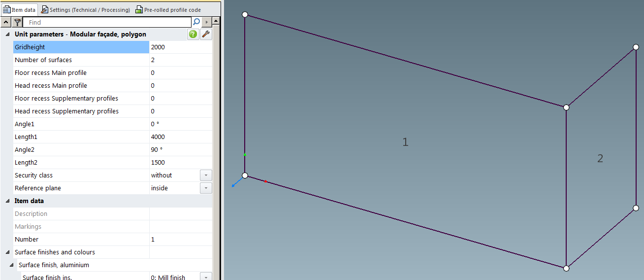
Task: Click the filter funnel icon
Action: (x=17, y=22)
